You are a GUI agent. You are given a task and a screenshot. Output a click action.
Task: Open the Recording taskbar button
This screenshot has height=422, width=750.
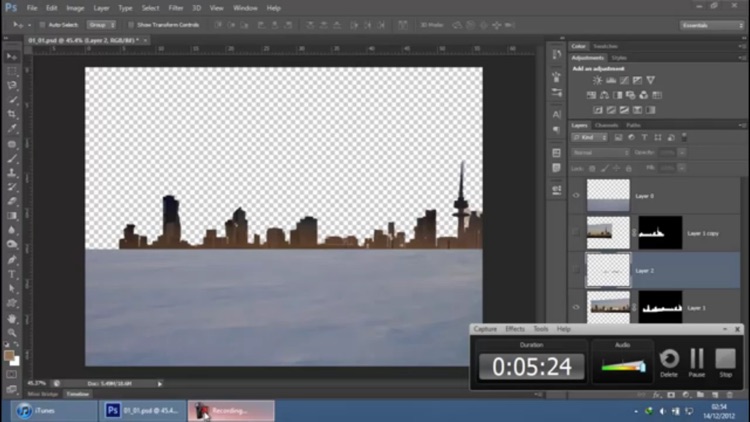[232, 411]
